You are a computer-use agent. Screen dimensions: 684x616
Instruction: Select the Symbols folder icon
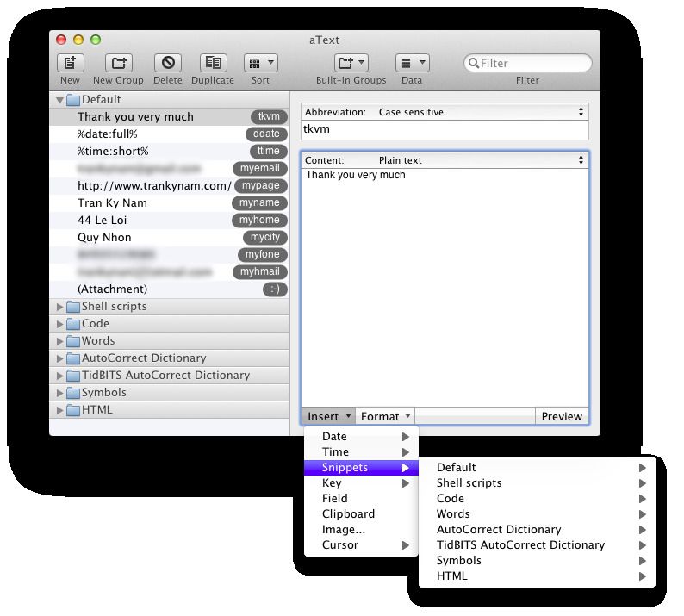73,393
